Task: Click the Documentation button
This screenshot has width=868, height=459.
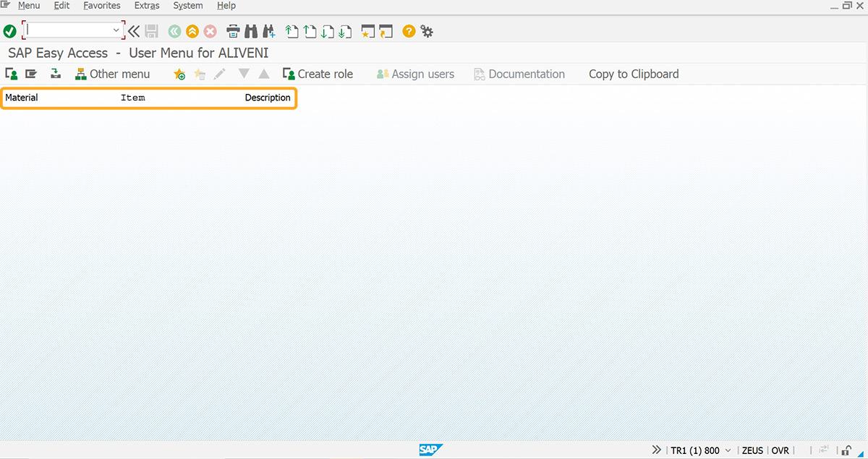Action: 519,74
